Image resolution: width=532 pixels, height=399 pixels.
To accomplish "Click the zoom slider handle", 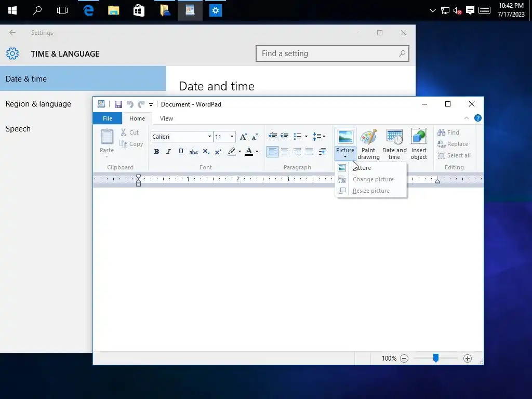I will click(x=436, y=358).
